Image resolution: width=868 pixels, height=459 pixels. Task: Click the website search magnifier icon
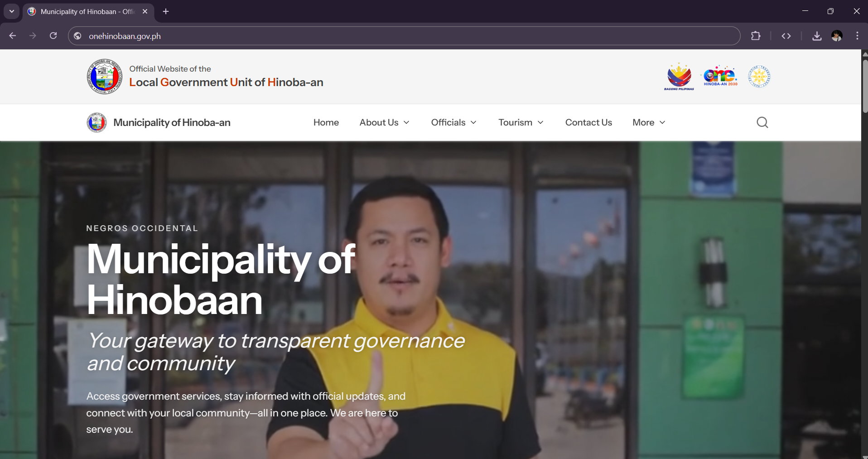point(762,122)
